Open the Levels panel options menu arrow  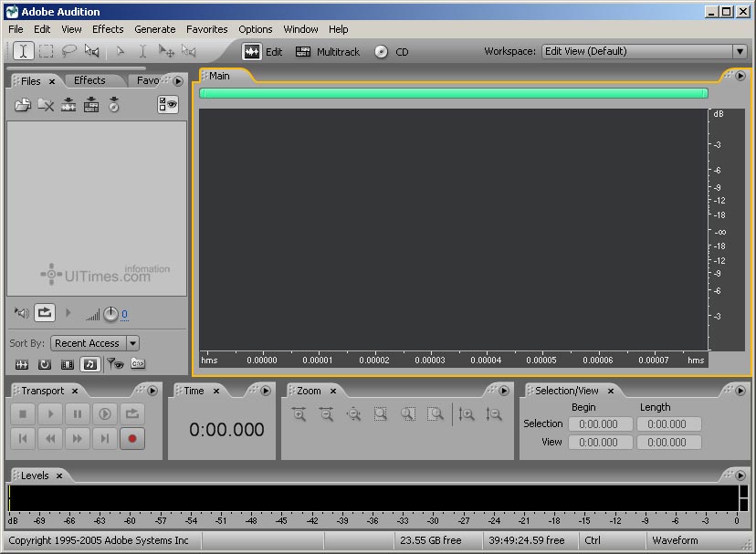click(740, 476)
